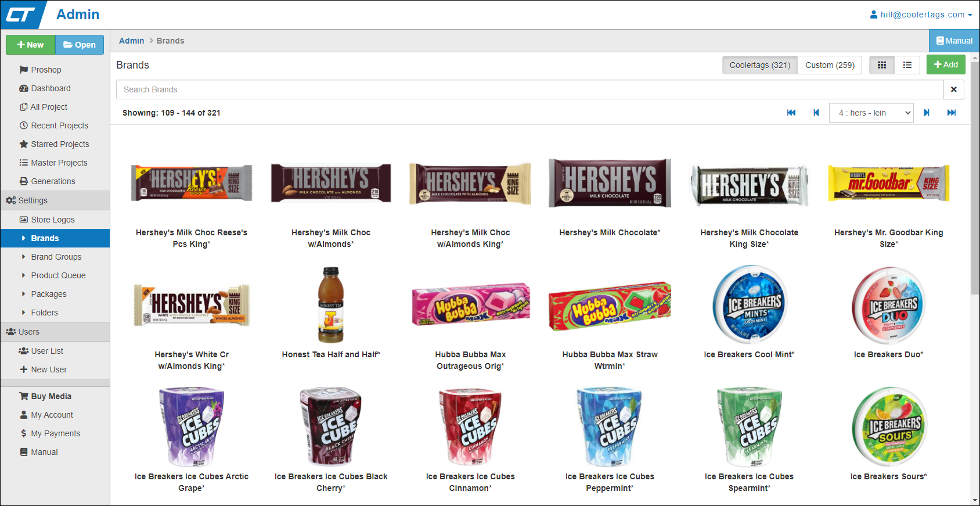The width and height of the screenshot is (980, 506).
Task: Open the hill@coolertags.com user menu
Action: pyautogui.click(x=921, y=15)
